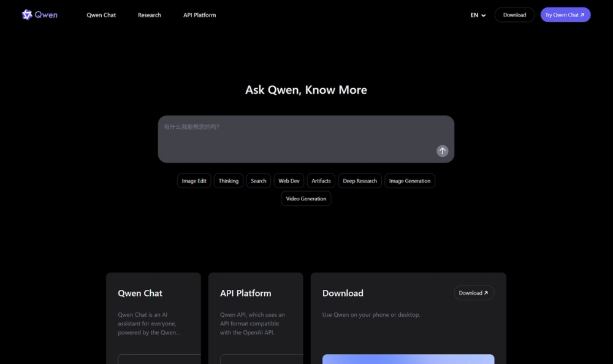Select the Image Edit chip

[x=194, y=181]
